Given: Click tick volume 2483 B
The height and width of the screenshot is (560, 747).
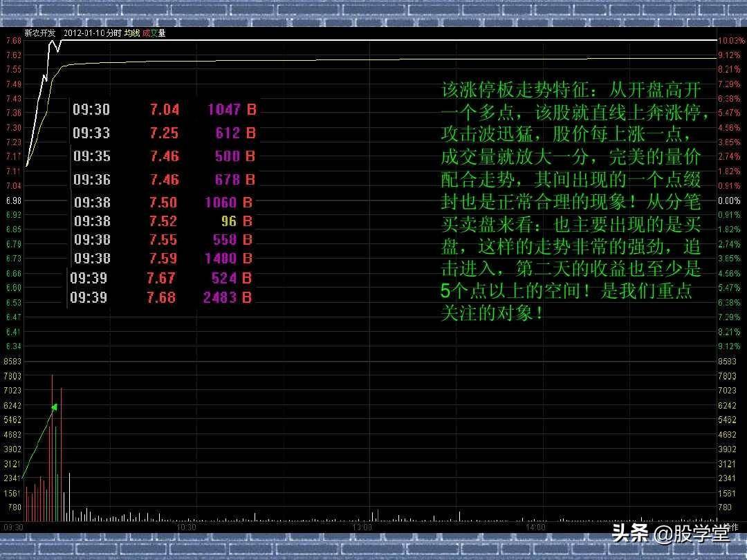Looking at the screenshot, I should click(228, 297).
